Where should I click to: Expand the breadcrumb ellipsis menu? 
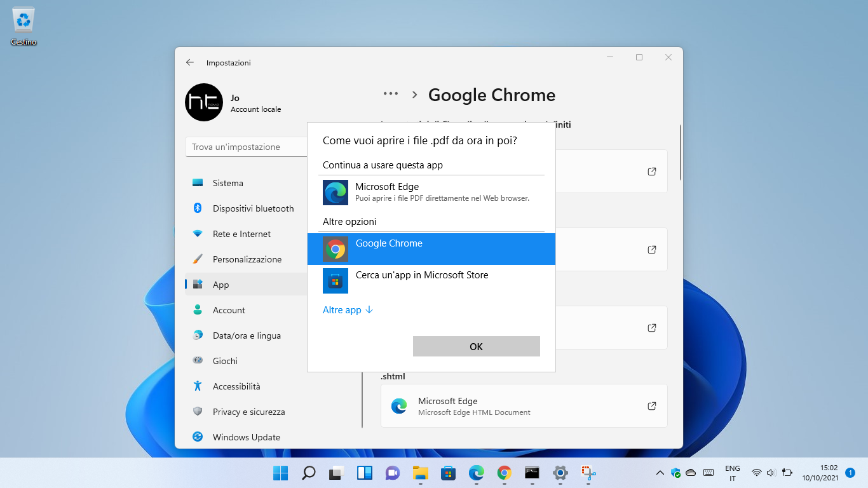click(x=391, y=94)
